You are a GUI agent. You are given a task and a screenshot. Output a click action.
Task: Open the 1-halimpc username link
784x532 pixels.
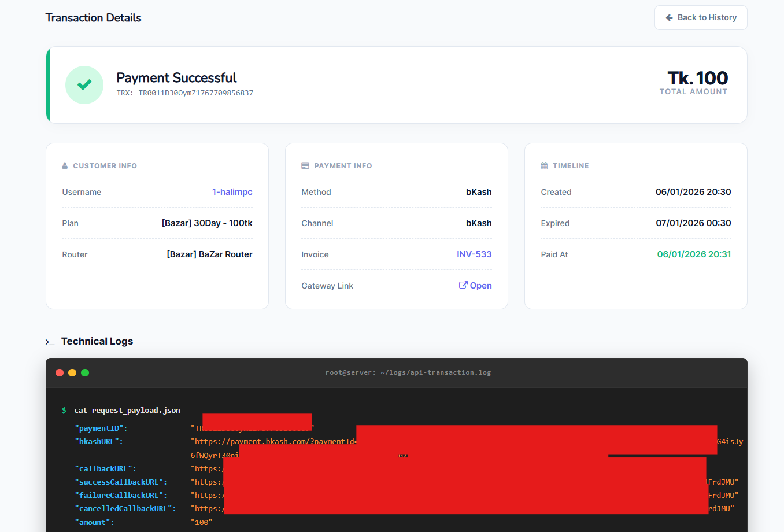click(232, 192)
